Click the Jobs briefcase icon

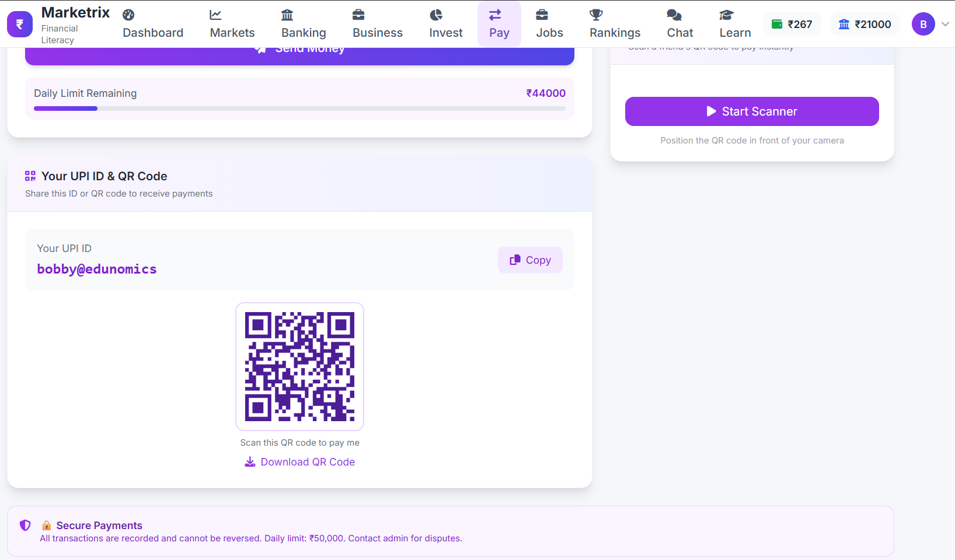coord(542,15)
